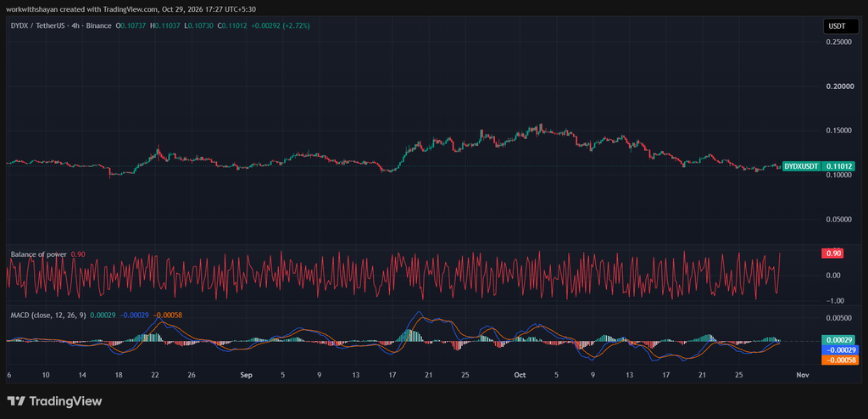The height and width of the screenshot is (419, 868).
Task: Click the 22 date label on time axis
Action: pyautogui.click(x=155, y=375)
